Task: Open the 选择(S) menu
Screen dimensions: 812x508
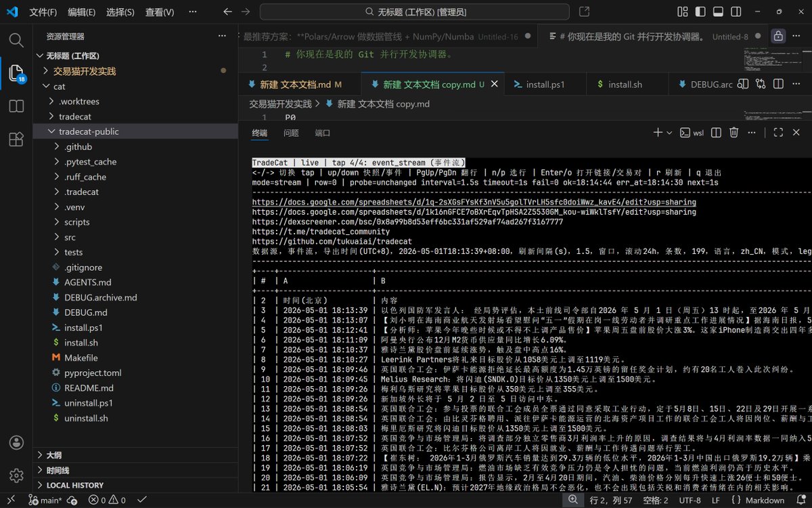Action: coord(120,12)
